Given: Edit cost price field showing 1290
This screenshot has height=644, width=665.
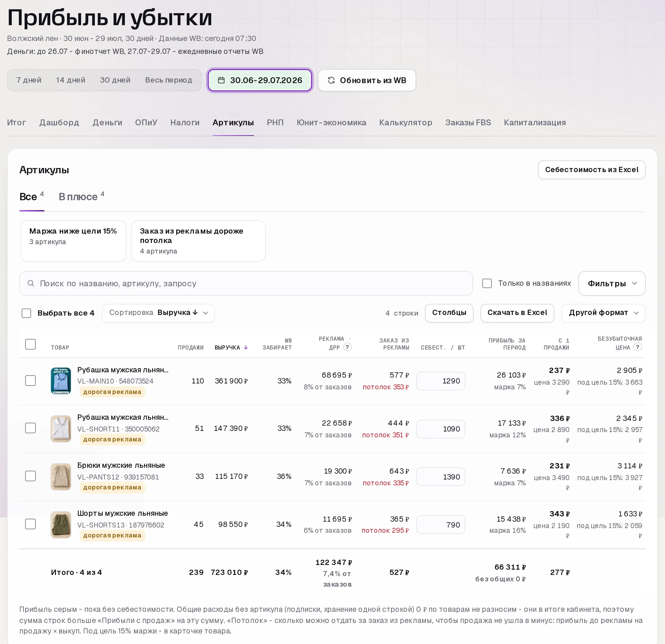Looking at the screenshot, I should 441,381.
